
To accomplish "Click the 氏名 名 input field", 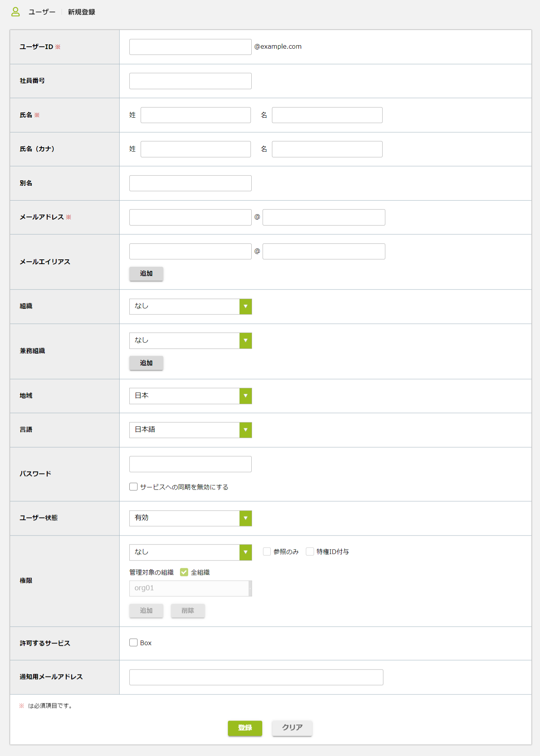I will click(327, 115).
